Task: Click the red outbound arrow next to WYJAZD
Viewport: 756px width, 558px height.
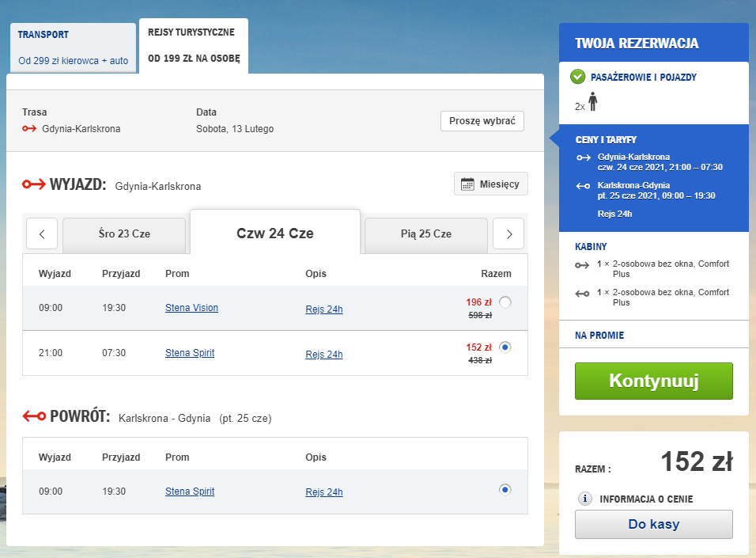Action: pos(33,184)
